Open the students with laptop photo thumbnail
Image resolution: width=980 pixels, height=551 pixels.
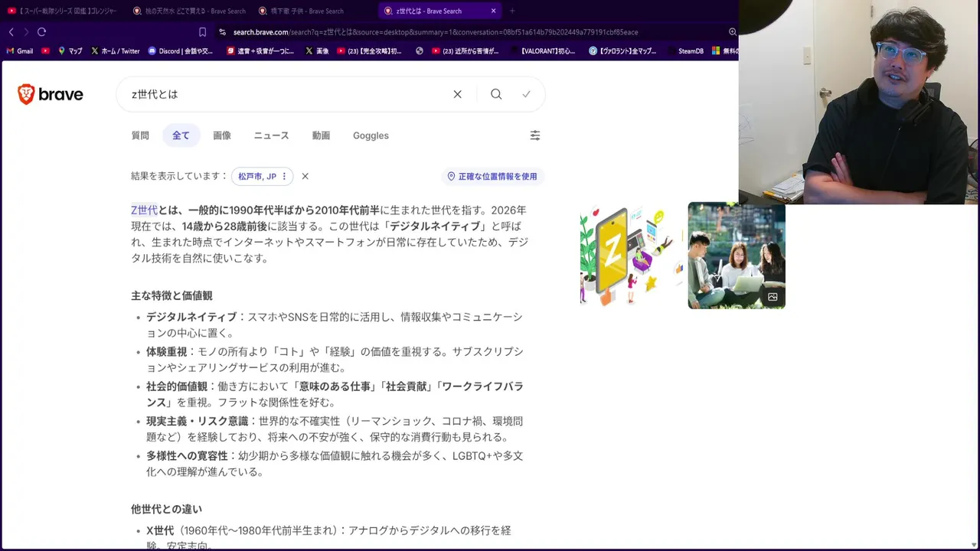click(x=737, y=256)
